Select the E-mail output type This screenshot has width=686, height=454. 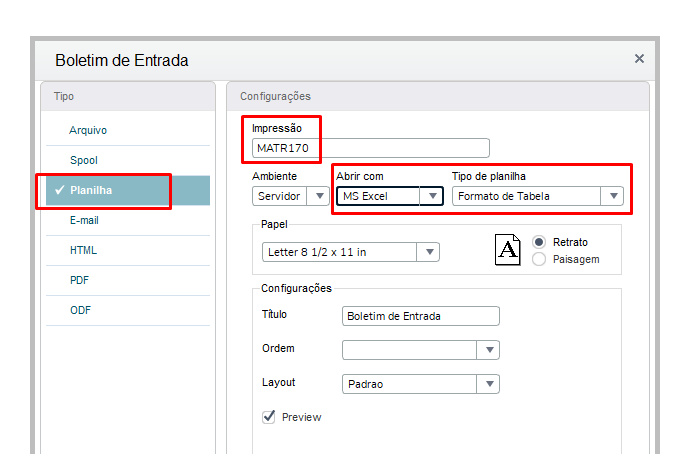pos(128,220)
